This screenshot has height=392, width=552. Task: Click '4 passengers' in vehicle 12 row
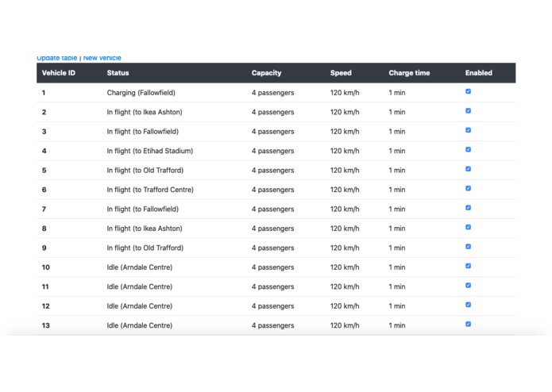(x=273, y=306)
